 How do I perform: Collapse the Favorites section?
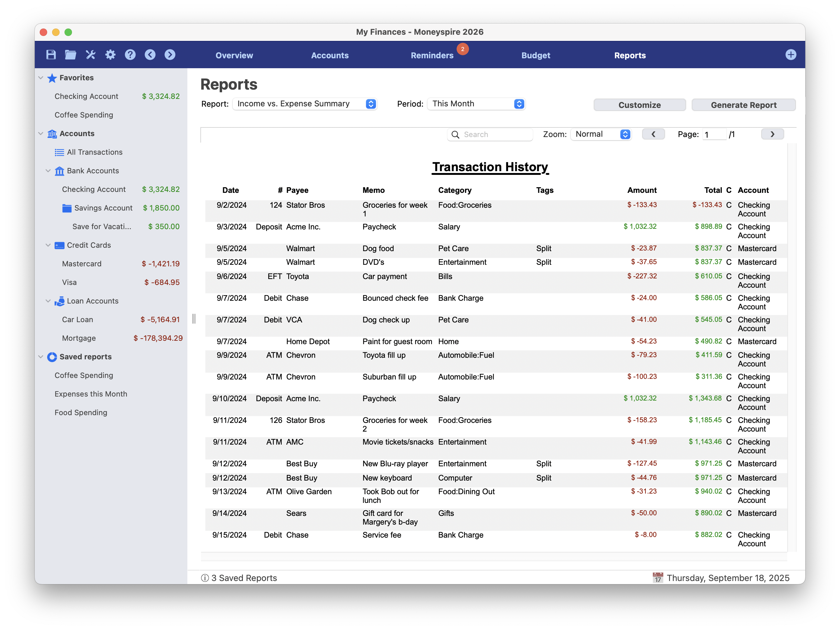[41, 78]
